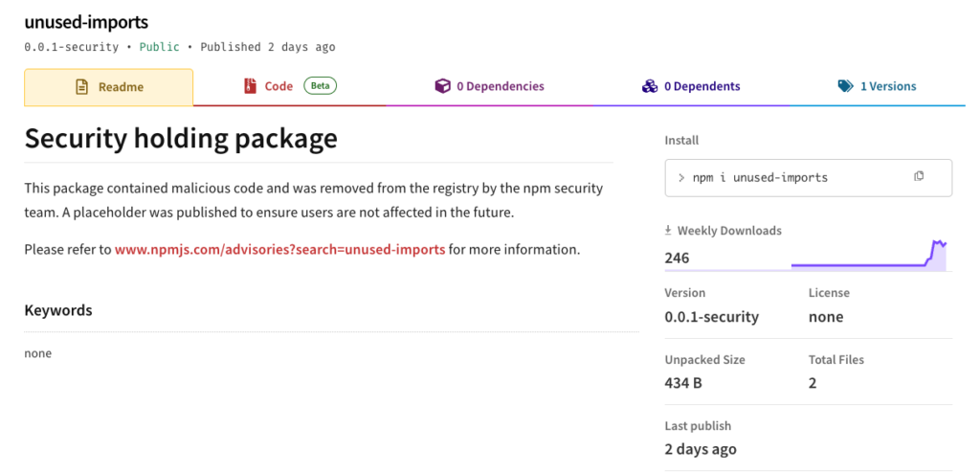The width and height of the screenshot is (980, 472).
Task: Click the Beta badge beside Code
Action: 321,86
